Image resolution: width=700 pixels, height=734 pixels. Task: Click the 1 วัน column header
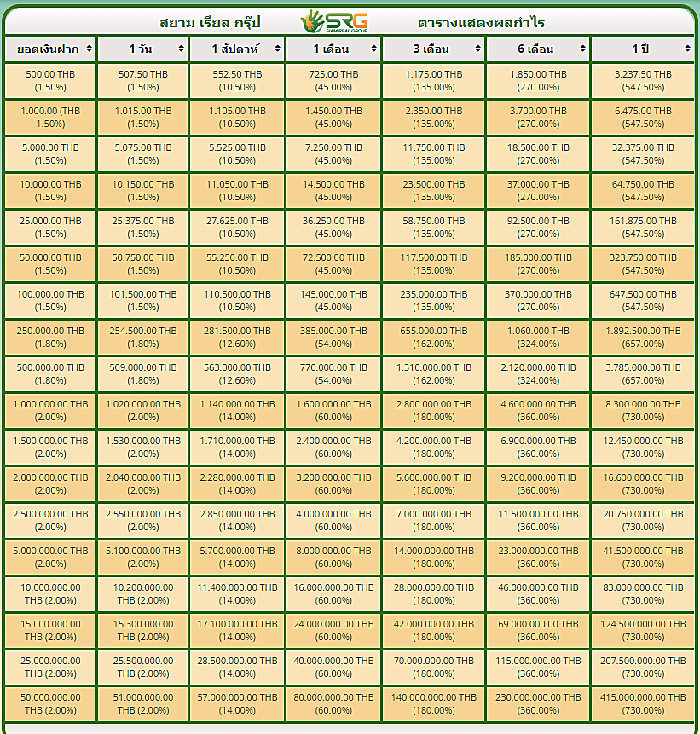point(143,49)
